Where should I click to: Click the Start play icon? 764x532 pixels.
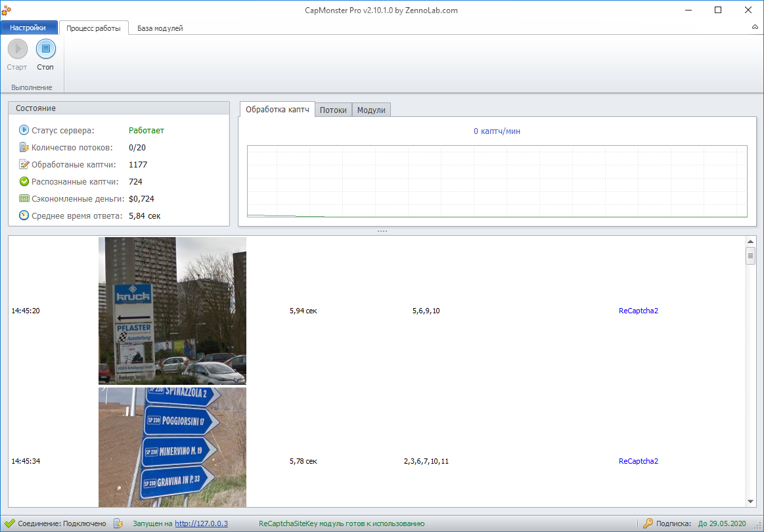click(x=18, y=49)
